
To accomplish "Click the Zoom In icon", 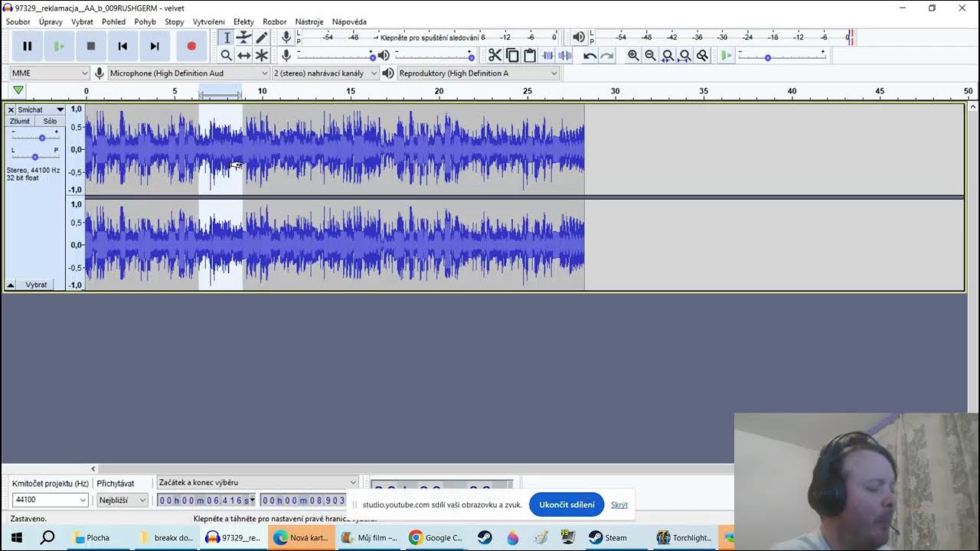I will tap(633, 55).
